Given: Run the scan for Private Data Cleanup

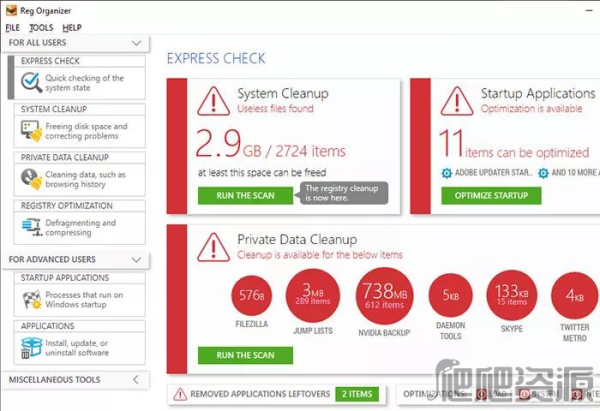Looking at the screenshot, I should tap(245, 355).
